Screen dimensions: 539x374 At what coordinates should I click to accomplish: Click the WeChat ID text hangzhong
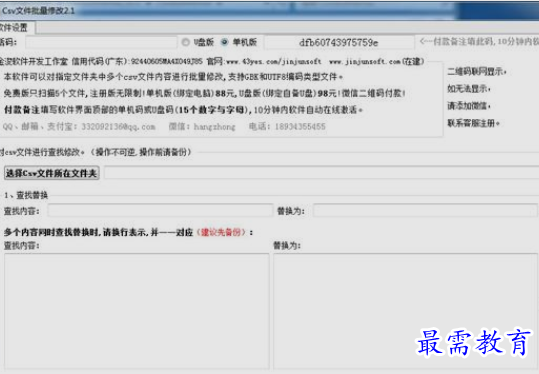tap(214, 126)
